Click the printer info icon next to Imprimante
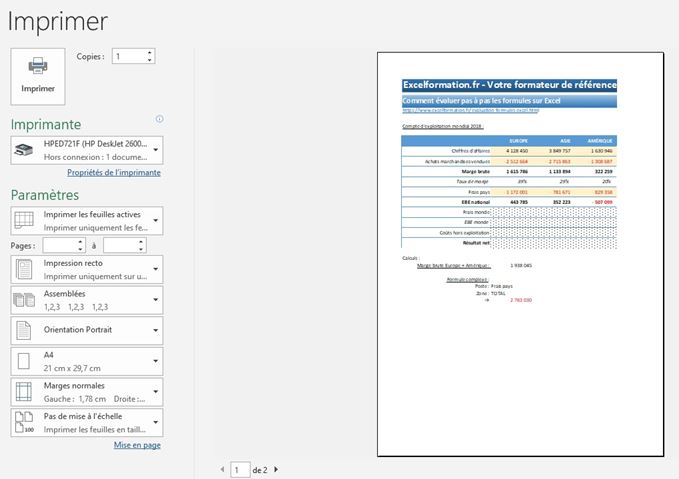 (x=159, y=119)
